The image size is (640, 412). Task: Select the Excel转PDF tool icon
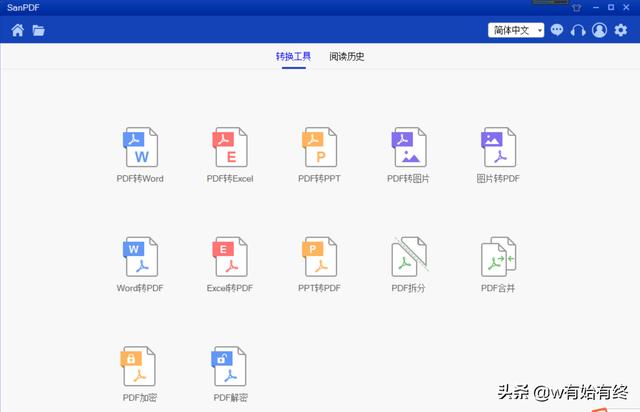pos(230,258)
